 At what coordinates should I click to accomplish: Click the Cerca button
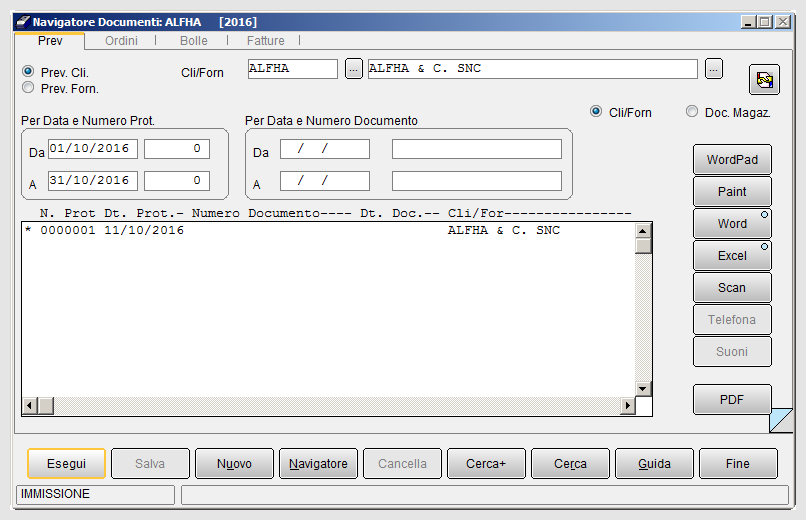click(x=571, y=463)
